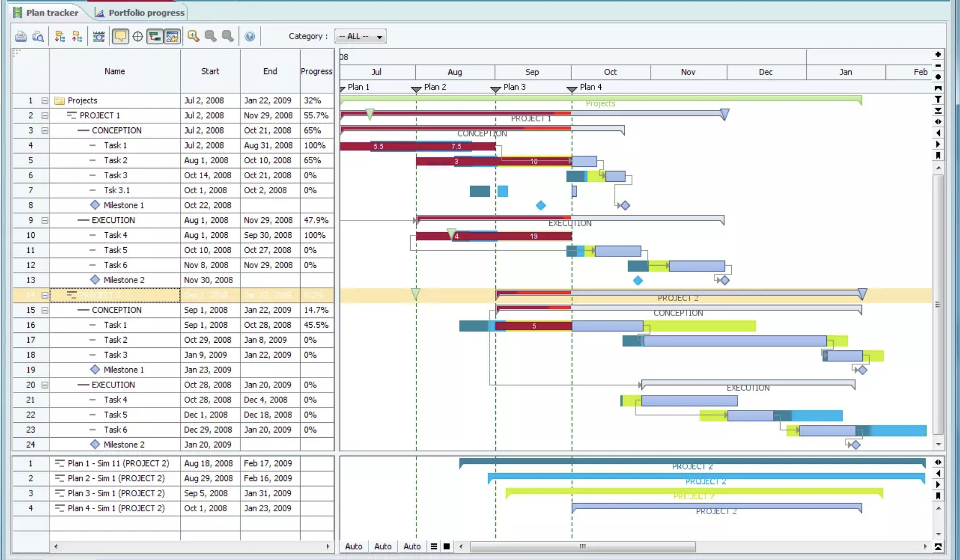Click the Task 4 red bar in row 10

point(494,236)
